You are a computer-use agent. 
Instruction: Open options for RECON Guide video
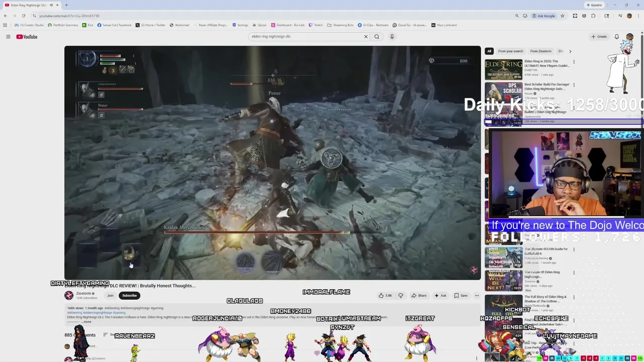coord(574,249)
